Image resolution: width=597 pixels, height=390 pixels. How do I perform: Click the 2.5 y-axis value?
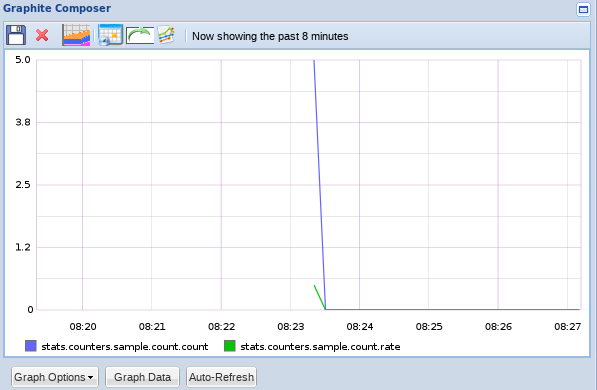click(x=23, y=185)
